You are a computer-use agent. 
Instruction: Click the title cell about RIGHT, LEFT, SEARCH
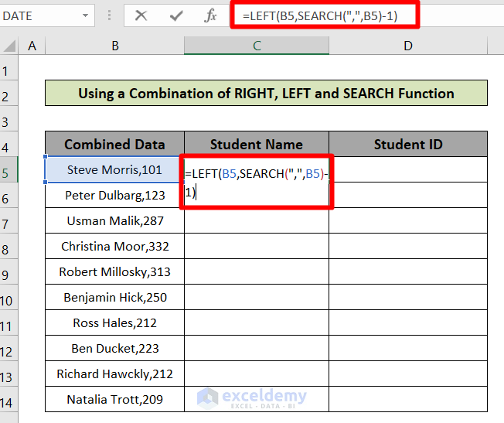[266, 94]
